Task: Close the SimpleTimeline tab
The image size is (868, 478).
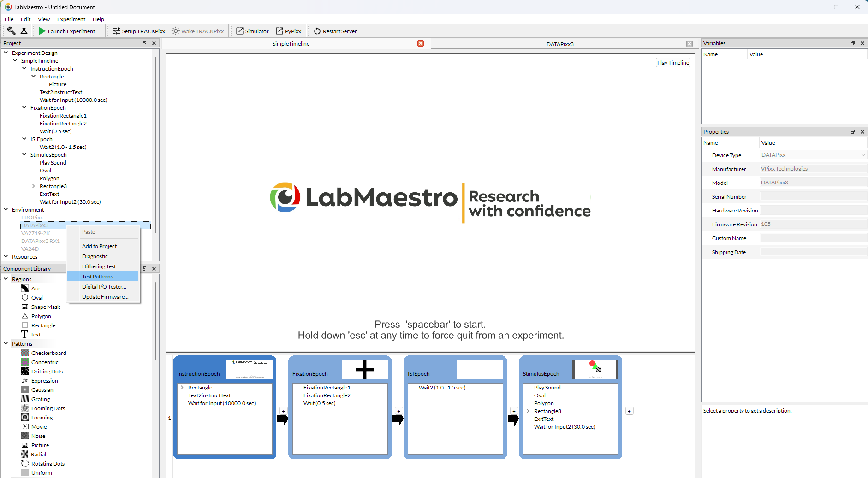Action: pos(421,43)
